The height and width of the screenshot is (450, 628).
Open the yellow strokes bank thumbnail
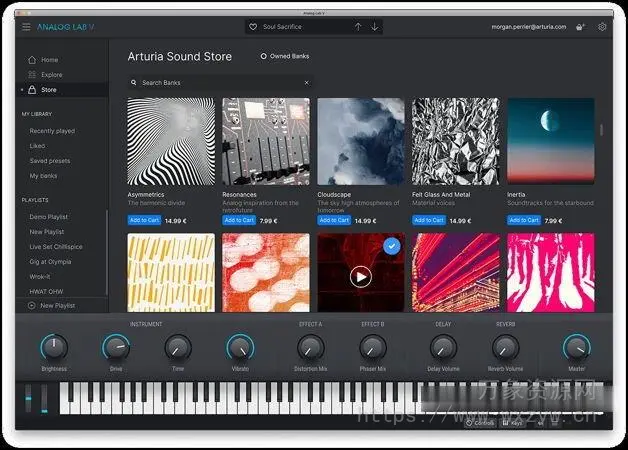coord(171,273)
